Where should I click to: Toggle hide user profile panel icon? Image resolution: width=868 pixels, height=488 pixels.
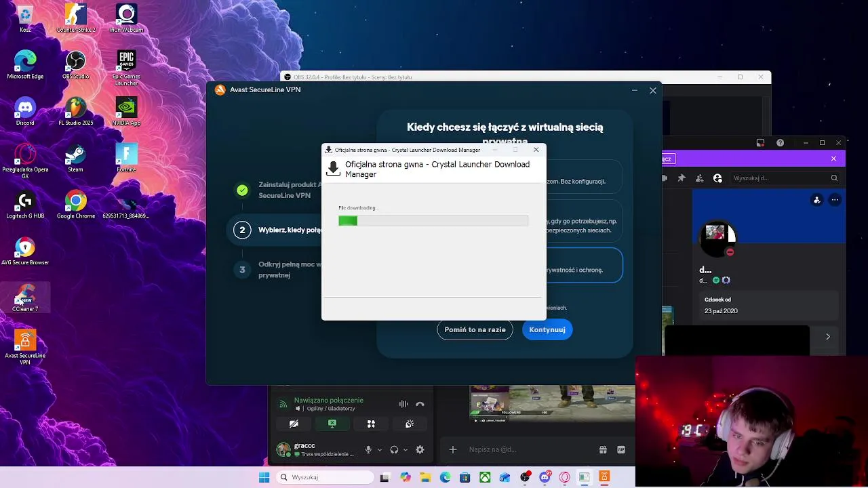click(x=717, y=178)
